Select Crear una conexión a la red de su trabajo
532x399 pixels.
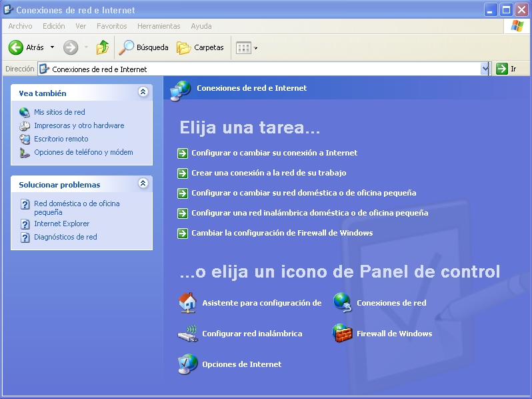click(x=269, y=173)
